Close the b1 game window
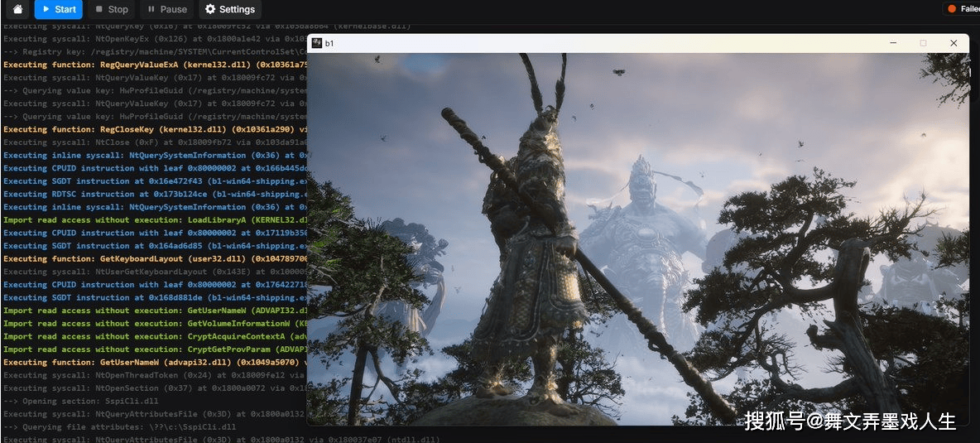980x443 pixels. 954,43
